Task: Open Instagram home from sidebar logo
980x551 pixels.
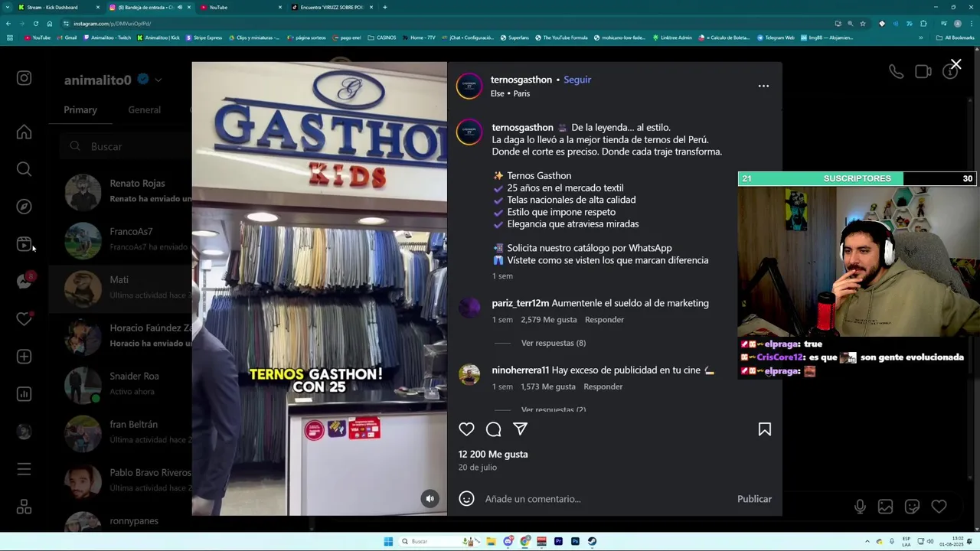Action: (x=24, y=78)
